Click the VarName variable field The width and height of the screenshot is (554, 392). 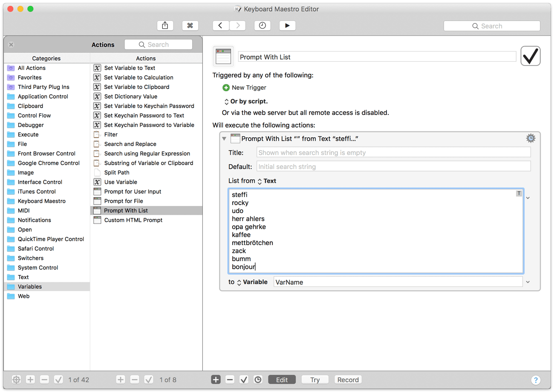tap(398, 282)
